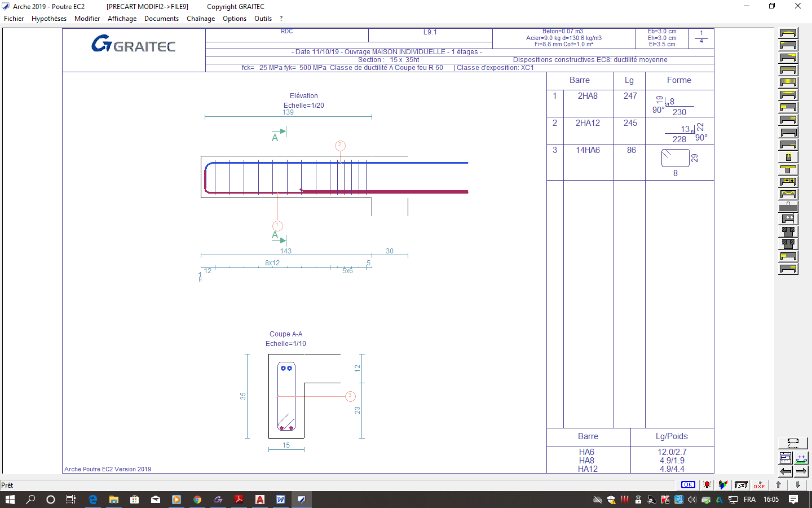Select the topmost beam reinforcement icon
Viewport: 812px width, 508px height.
coord(788,33)
